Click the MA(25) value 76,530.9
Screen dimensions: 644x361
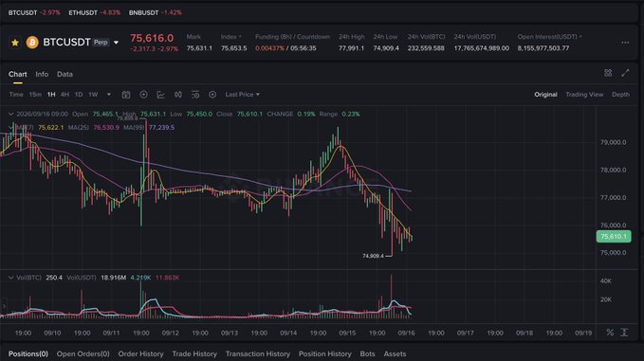(106, 128)
